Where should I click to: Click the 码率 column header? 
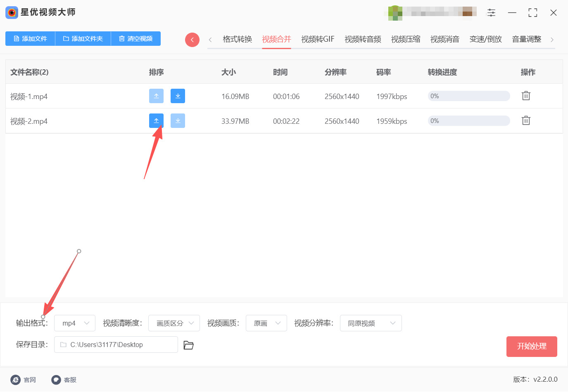pyautogui.click(x=384, y=72)
